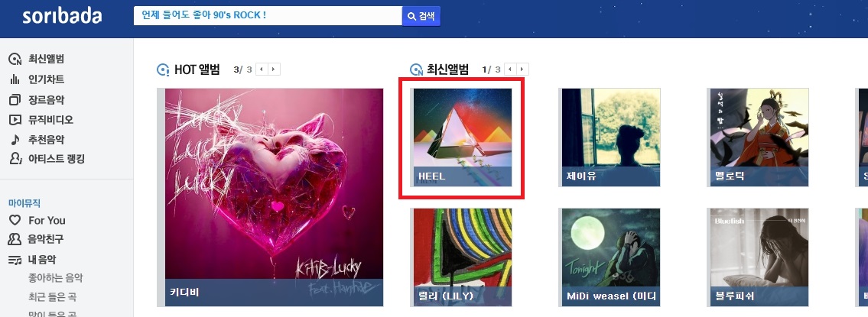
Task: Open 좋아하는 음악 link
Action: [x=55, y=278]
